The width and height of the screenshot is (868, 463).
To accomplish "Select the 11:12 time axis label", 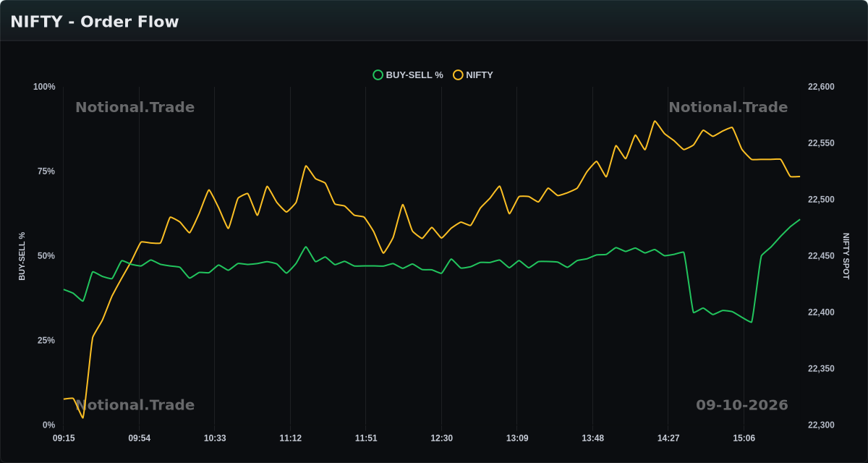I will coord(290,438).
